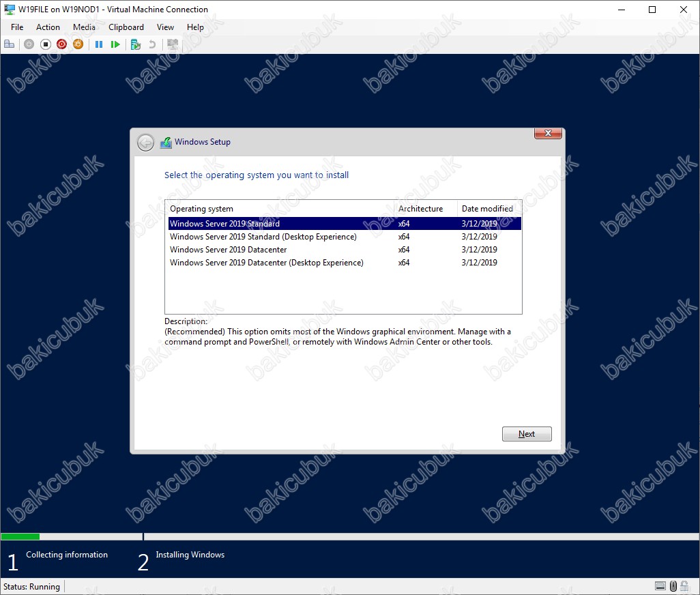Maximize the Virtual Machine Connection window
The width and height of the screenshot is (700, 595).
click(x=652, y=10)
